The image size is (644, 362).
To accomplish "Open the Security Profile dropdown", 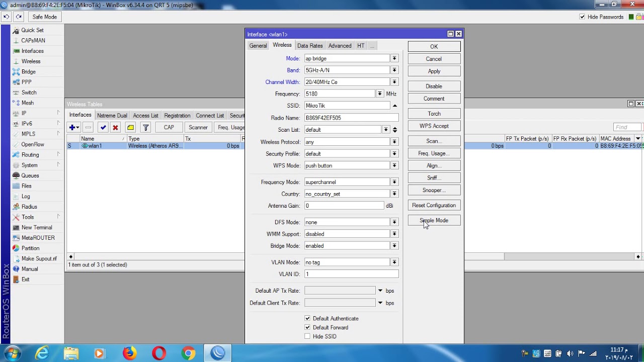I will 394,154.
